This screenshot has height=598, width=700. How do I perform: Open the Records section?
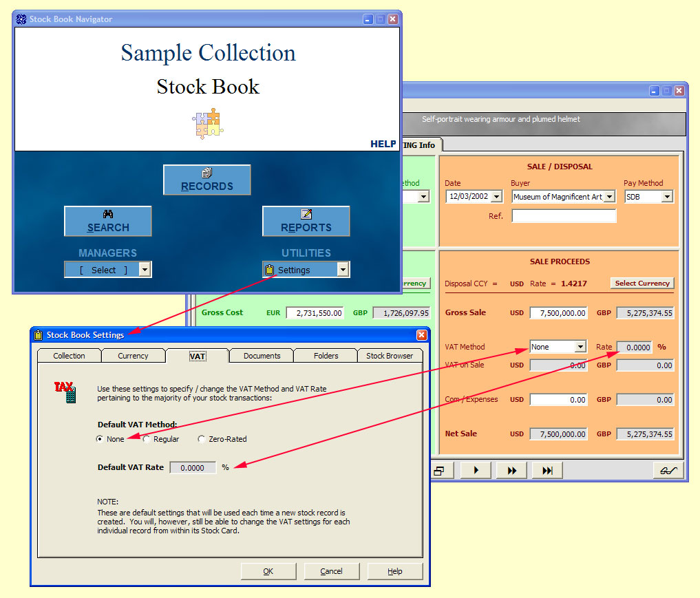click(206, 180)
